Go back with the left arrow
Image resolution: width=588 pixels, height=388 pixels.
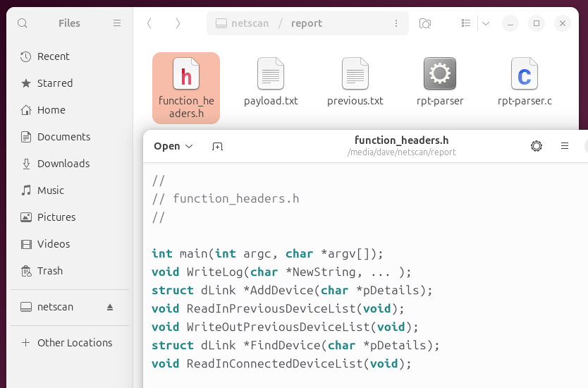point(149,23)
